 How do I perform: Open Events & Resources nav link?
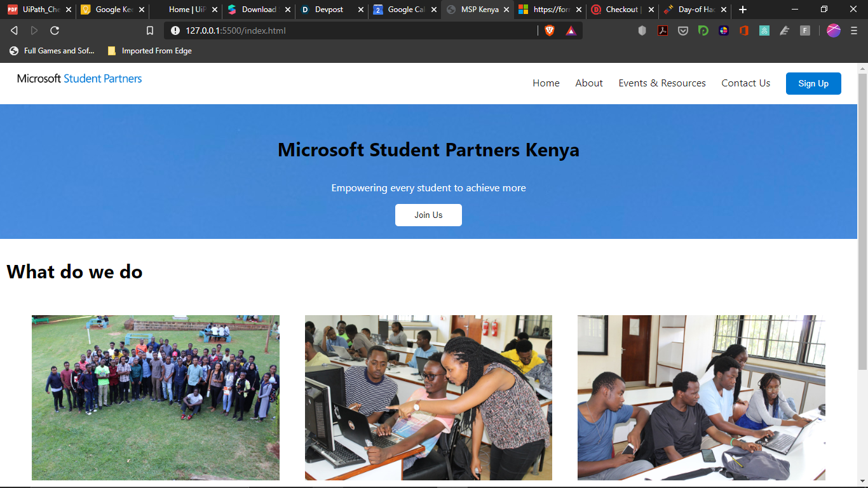tap(662, 83)
